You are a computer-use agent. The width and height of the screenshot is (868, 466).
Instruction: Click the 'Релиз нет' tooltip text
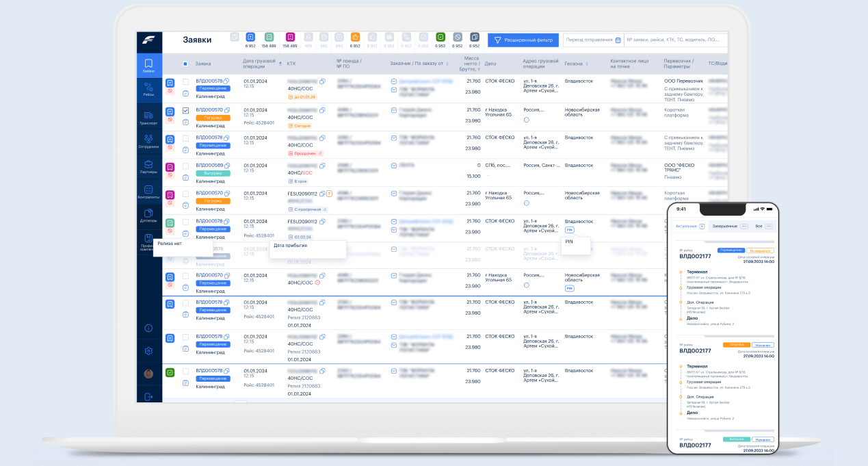click(x=170, y=244)
